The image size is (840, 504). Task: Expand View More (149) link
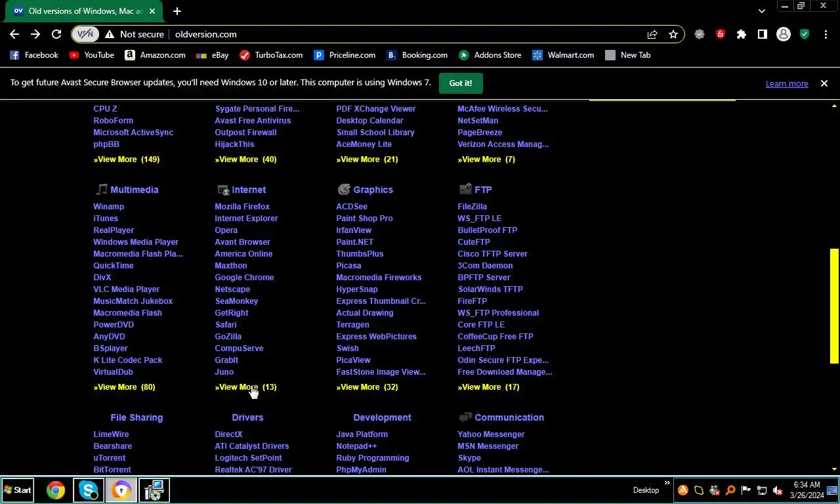coord(126,159)
